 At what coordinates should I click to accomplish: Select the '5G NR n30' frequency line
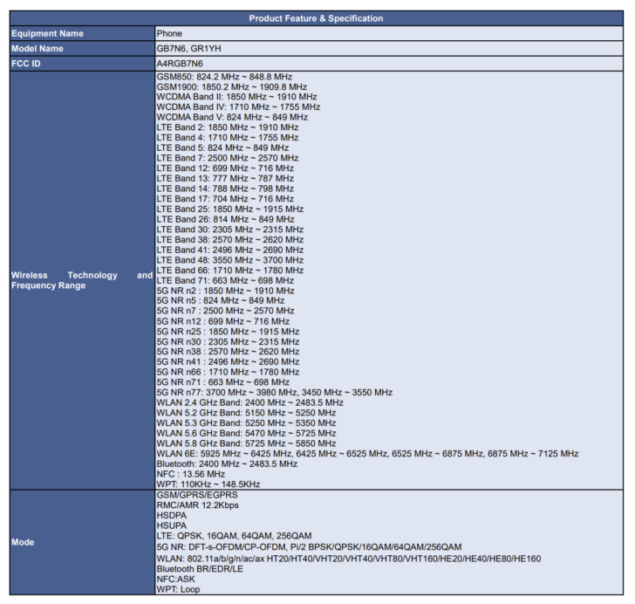(228, 341)
